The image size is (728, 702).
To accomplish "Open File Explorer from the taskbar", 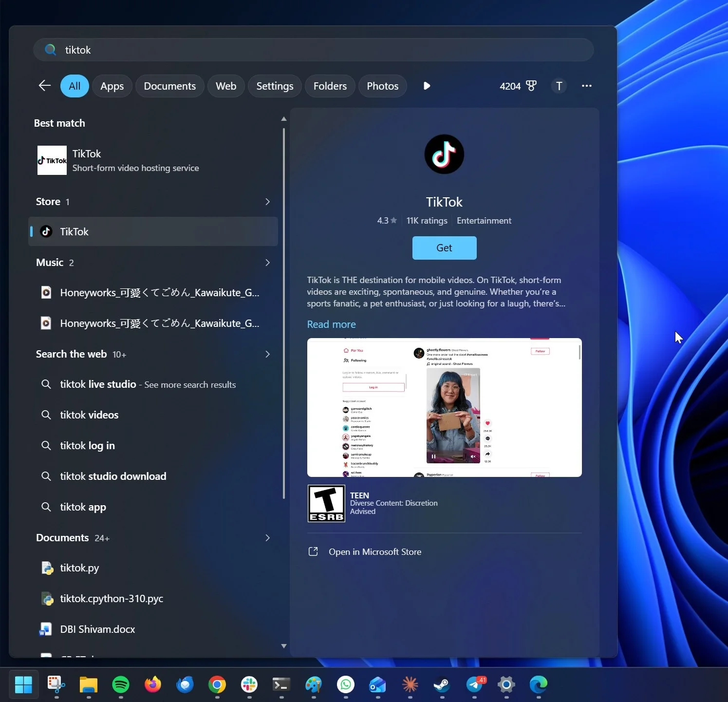I will [x=89, y=684].
